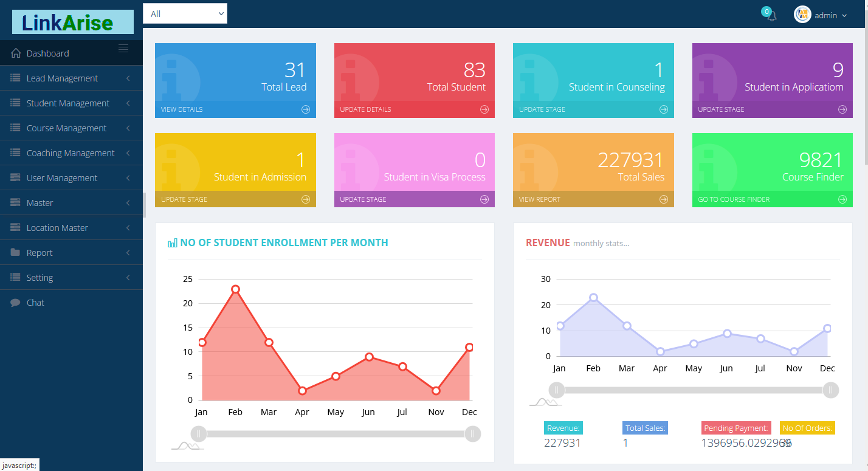This screenshot has height=471, width=868.
Task: Click the Chat speech bubble icon
Action: (15, 303)
